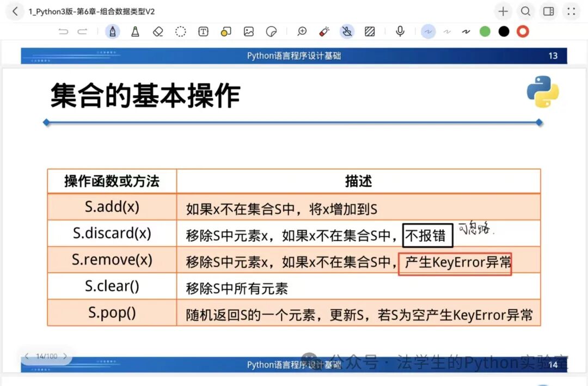
Task: Click the zoom magnifier tool
Action: coord(302,32)
